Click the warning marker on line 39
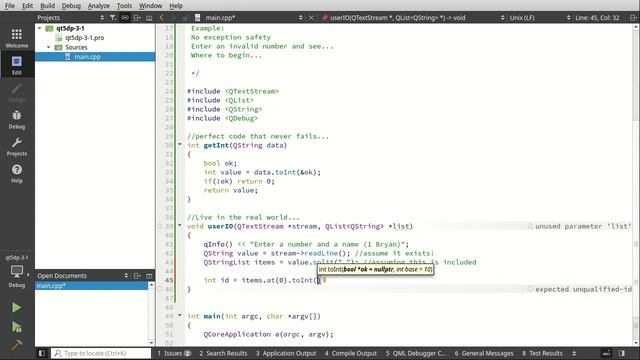Viewport: 640px width, 360px height. pos(160,226)
